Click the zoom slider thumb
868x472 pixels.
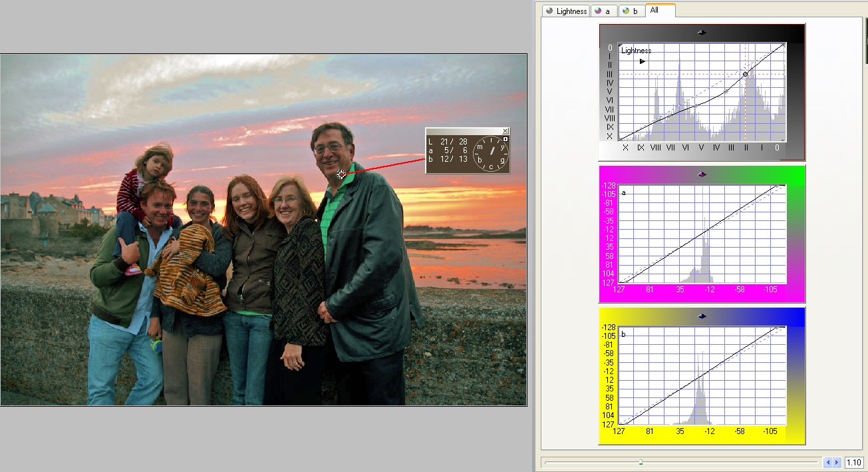pos(641,462)
